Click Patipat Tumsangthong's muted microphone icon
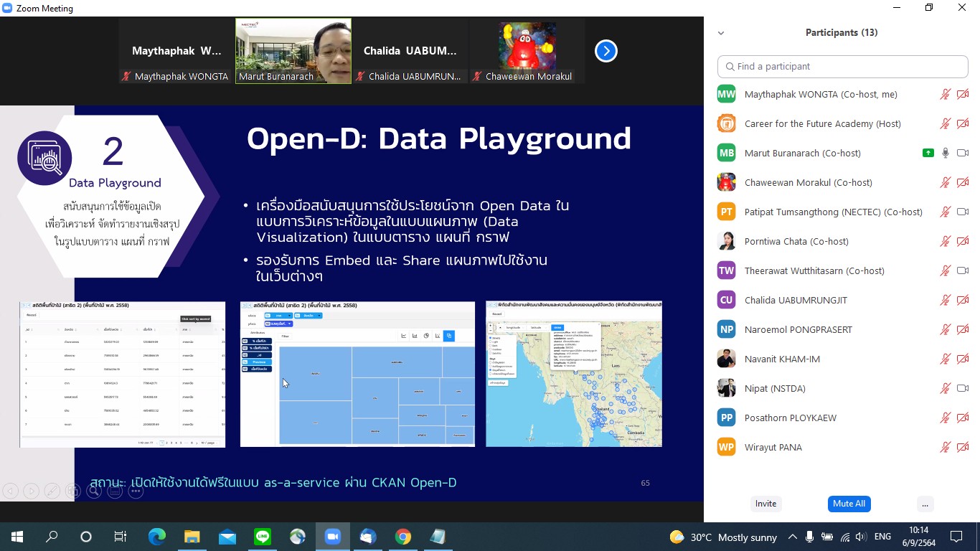Screen dimensions: 980x551 pyautogui.click(x=946, y=212)
